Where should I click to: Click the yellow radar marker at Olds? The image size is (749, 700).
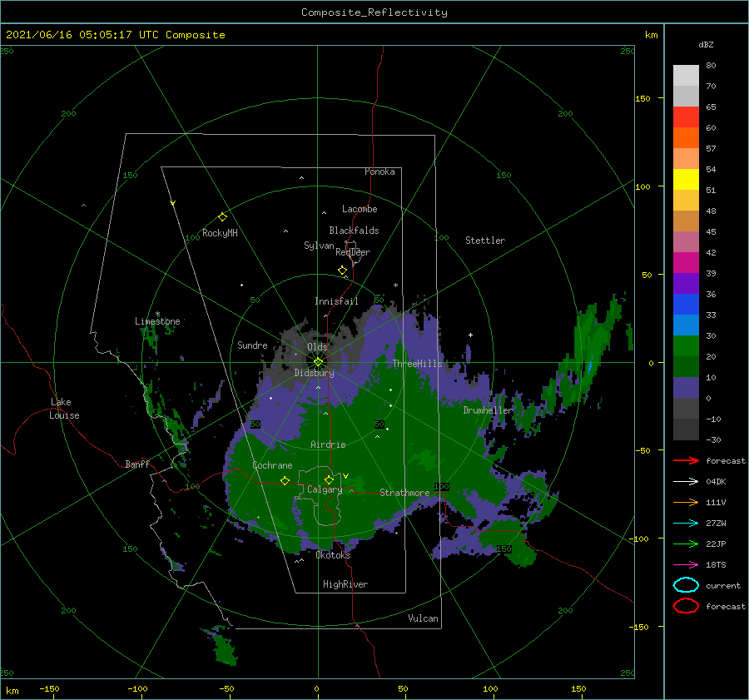pyautogui.click(x=318, y=362)
